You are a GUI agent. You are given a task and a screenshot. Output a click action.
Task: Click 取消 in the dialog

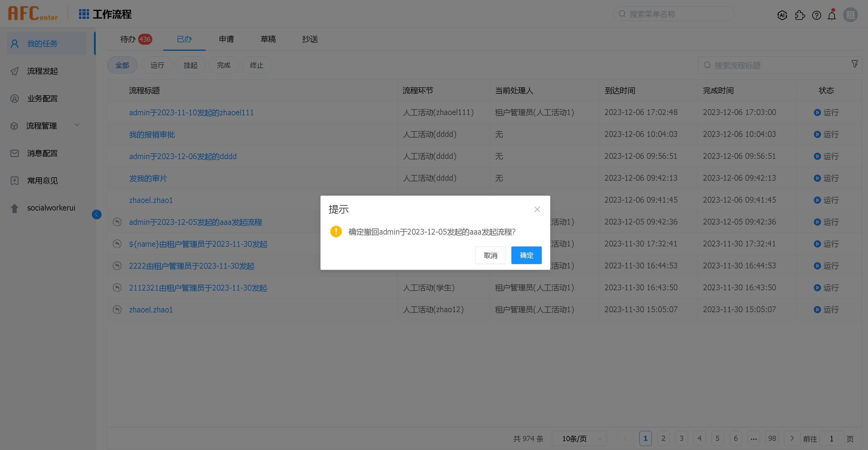click(490, 255)
